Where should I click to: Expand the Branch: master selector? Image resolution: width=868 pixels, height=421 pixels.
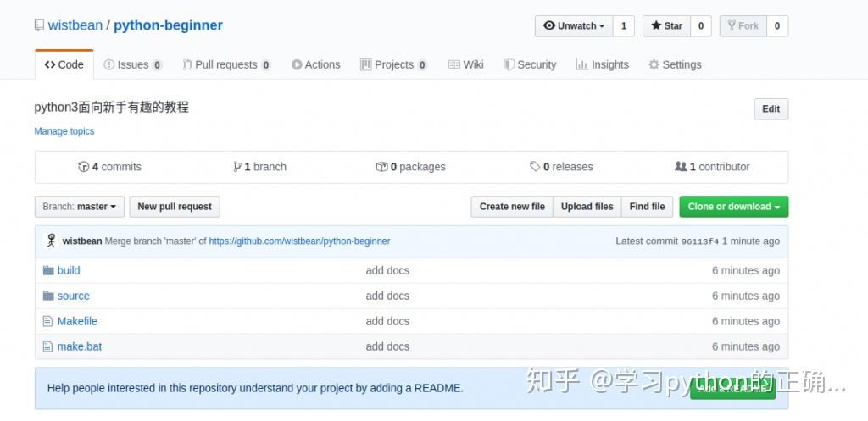tap(80, 207)
